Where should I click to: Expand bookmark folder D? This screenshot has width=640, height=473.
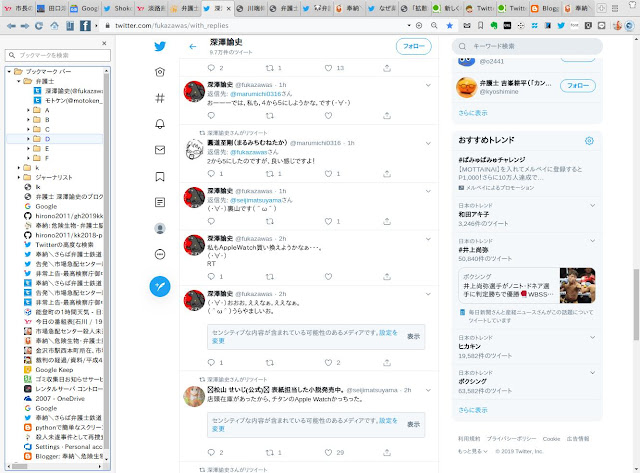point(28,139)
